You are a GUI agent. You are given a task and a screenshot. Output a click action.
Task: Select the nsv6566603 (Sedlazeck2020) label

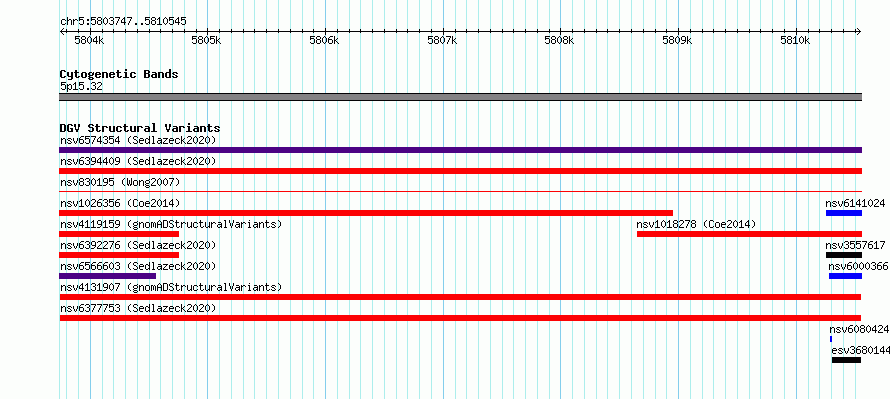pyautogui.click(x=138, y=266)
